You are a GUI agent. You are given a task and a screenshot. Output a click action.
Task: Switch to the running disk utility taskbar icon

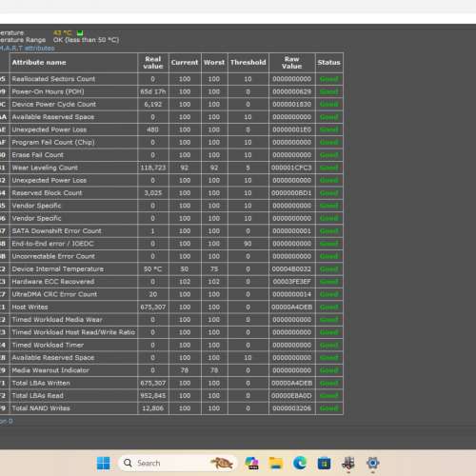click(x=348, y=464)
